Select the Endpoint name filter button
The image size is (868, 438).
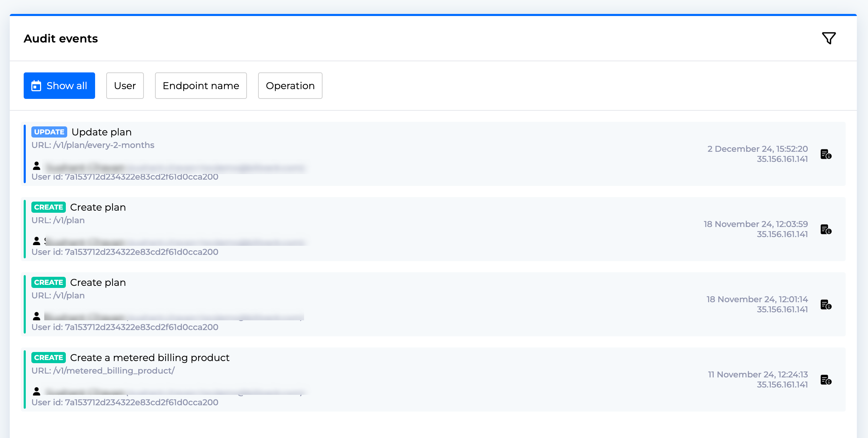click(201, 86)
